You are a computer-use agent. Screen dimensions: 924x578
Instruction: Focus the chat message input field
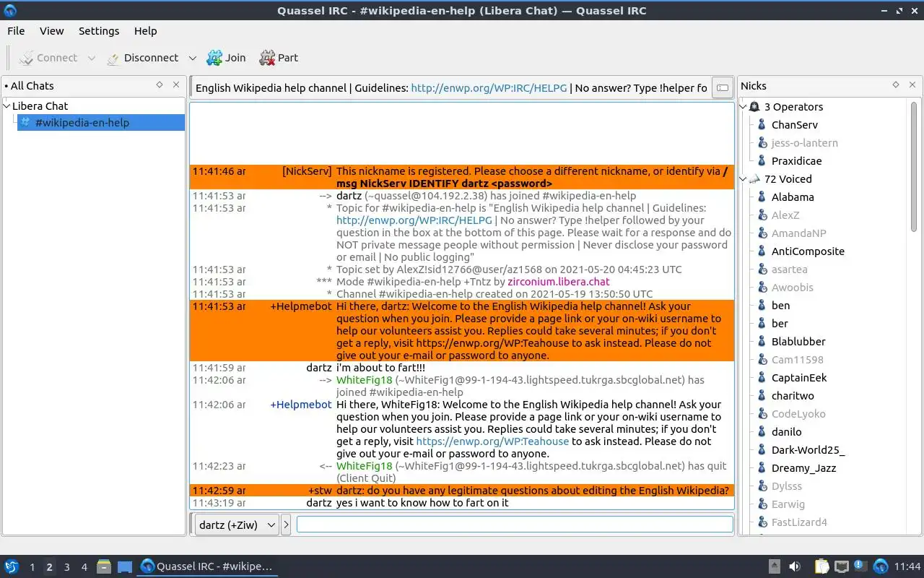pos(515,525)
